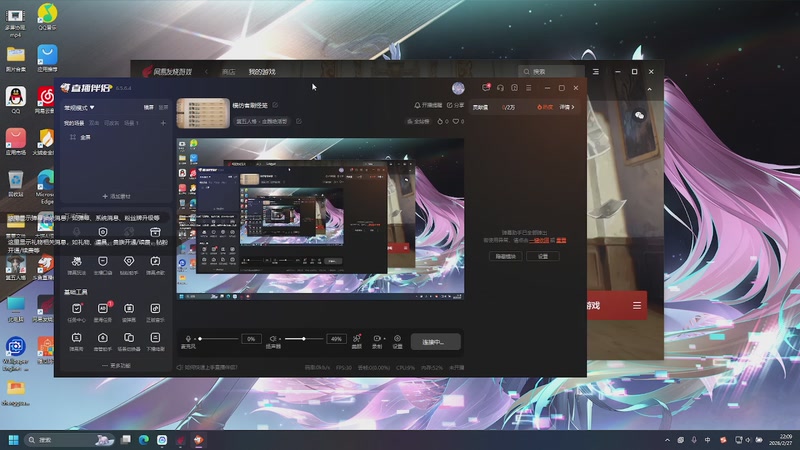
Task: Adjust the speaker volume slider
Action: tap(304, 339)
